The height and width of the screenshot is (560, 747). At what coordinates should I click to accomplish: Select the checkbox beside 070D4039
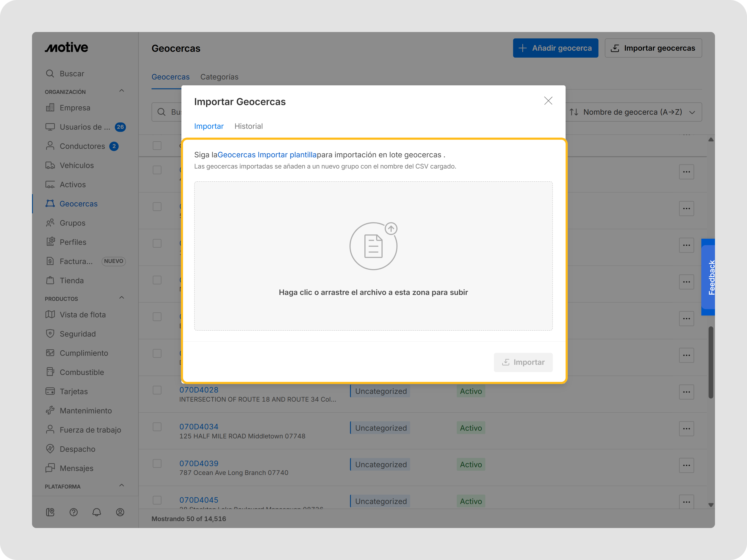[157, 463]
